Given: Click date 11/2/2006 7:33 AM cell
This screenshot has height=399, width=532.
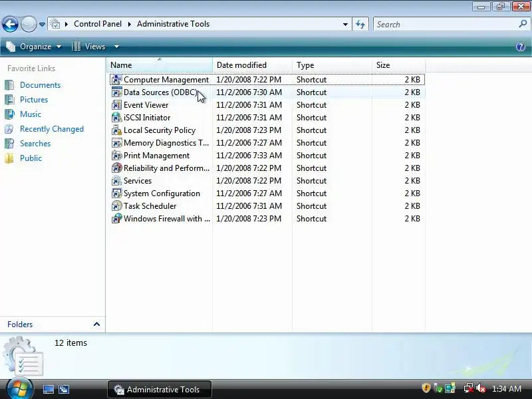Looking at the screenshot, I should [249, 156].
